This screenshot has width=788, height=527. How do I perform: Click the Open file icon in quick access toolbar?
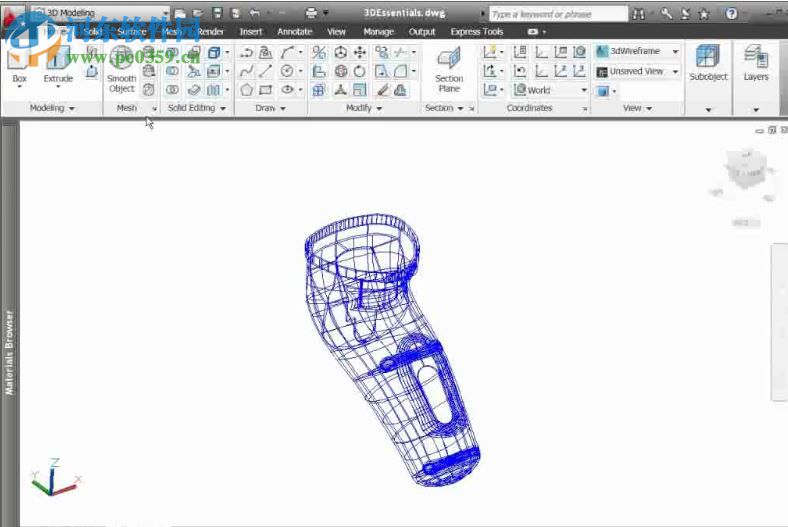198,14
